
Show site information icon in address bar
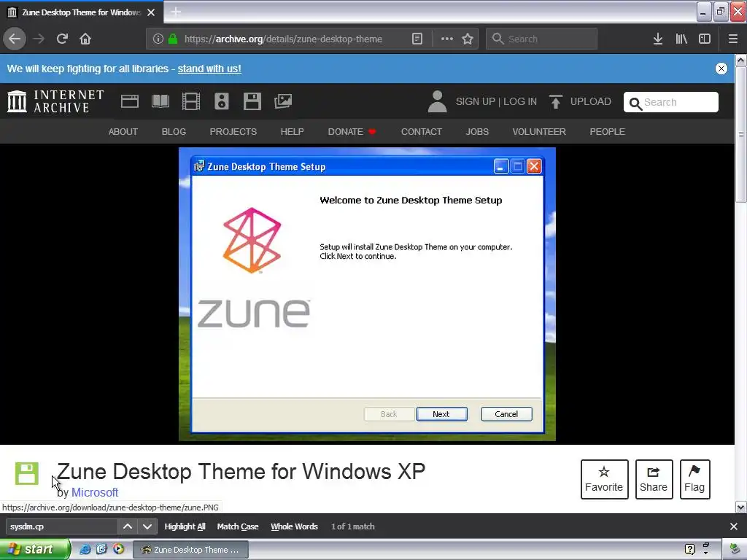158,39
